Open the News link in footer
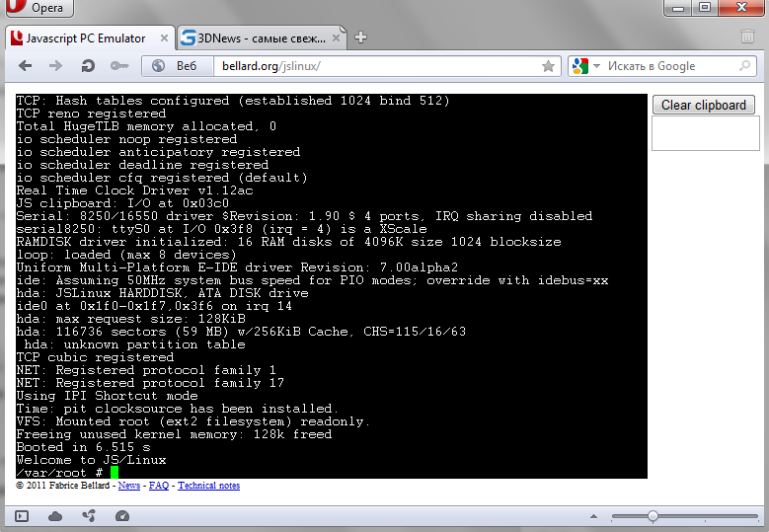The image size is (769, 532). point(129,486)
